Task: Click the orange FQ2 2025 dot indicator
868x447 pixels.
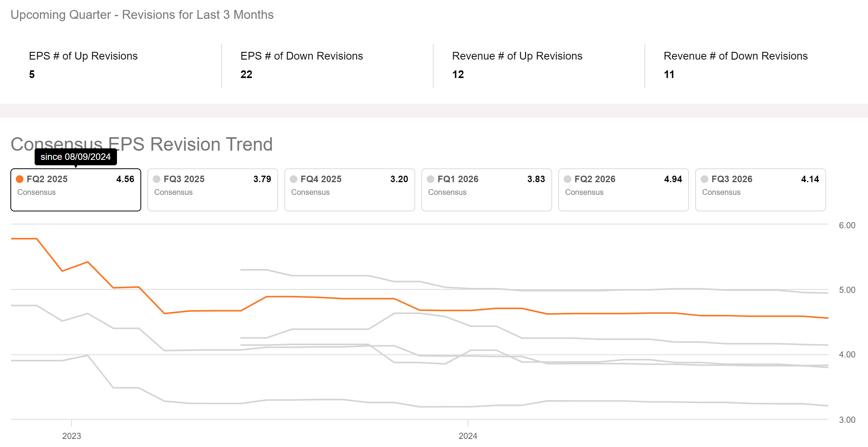Action: (x=20, y=179)
